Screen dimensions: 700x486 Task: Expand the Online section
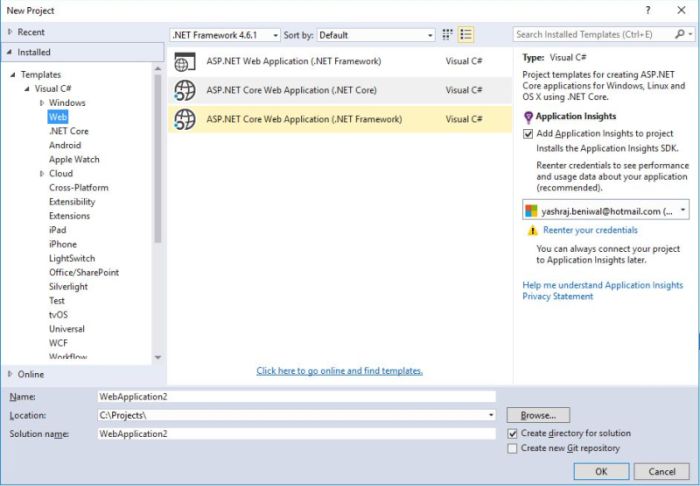(x=10, y=374)
